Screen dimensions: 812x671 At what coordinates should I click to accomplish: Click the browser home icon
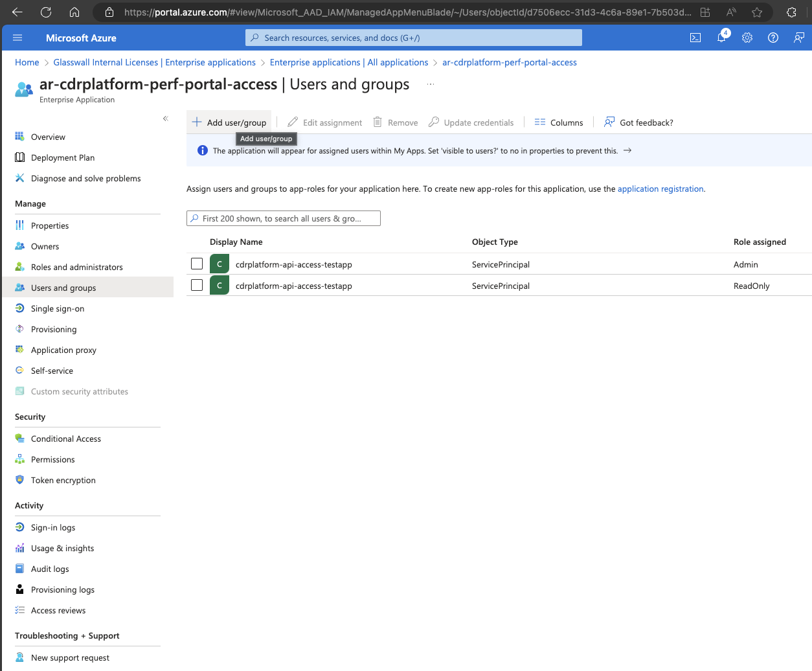point(74,12)
